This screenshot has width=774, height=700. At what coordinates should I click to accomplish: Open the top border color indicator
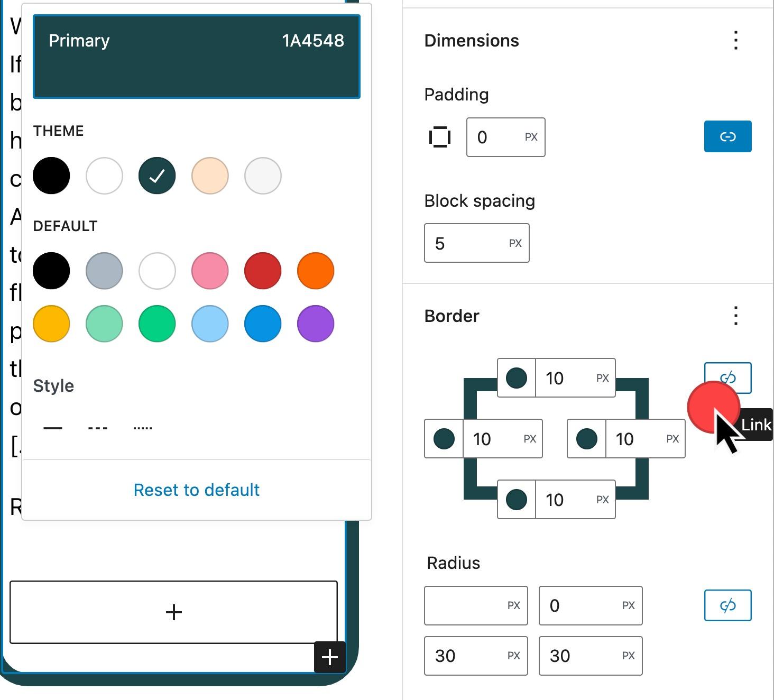point(517,378)
